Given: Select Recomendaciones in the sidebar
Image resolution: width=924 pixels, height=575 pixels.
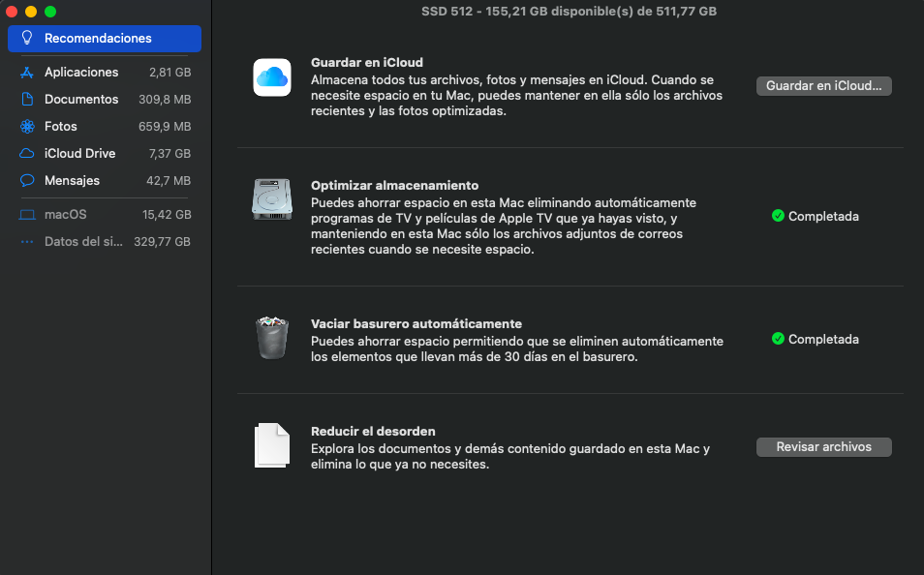Looking at the screenshot, I should tap(105, 39).
